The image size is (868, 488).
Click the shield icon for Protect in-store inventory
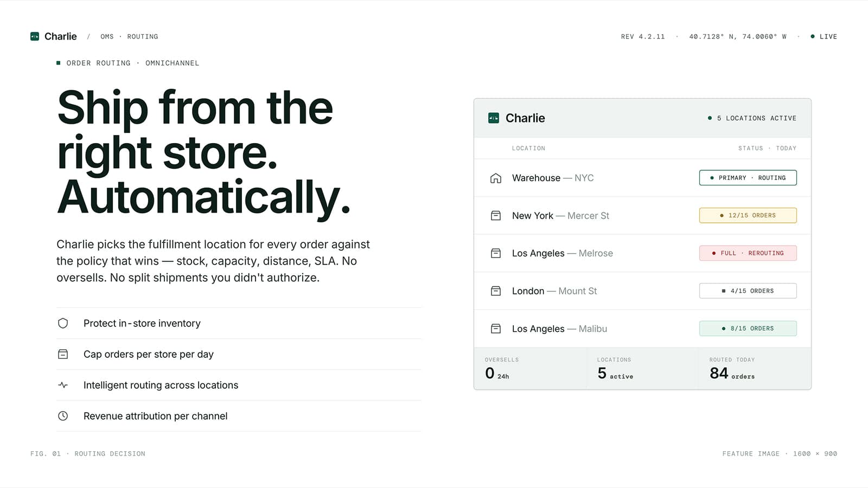(63, 323)
